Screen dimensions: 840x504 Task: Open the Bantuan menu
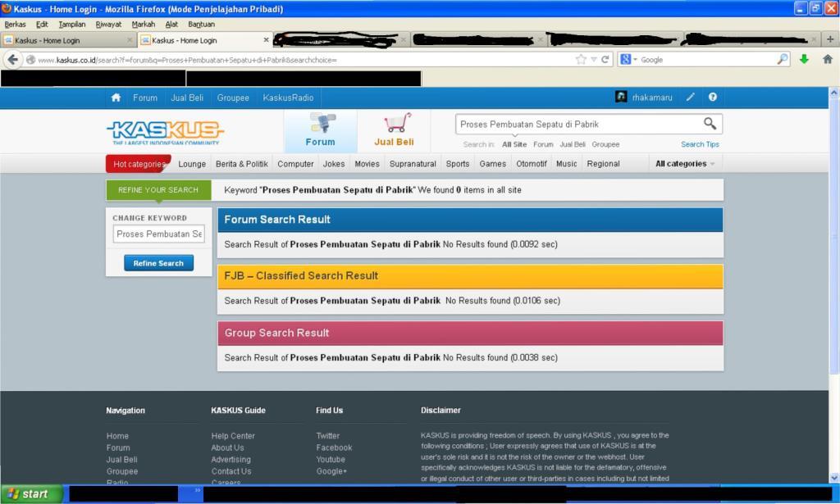(x=202, y=24)
